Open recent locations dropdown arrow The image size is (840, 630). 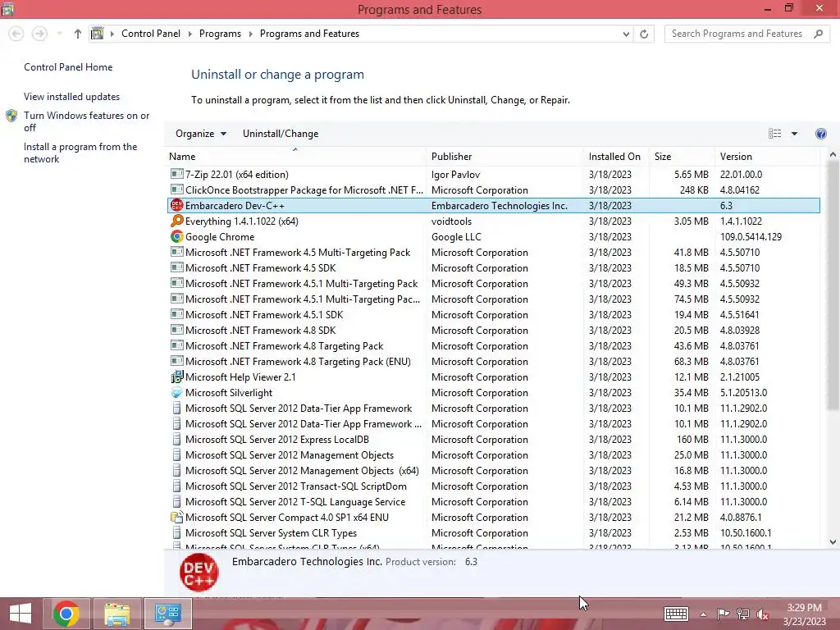tap(59, 34)
